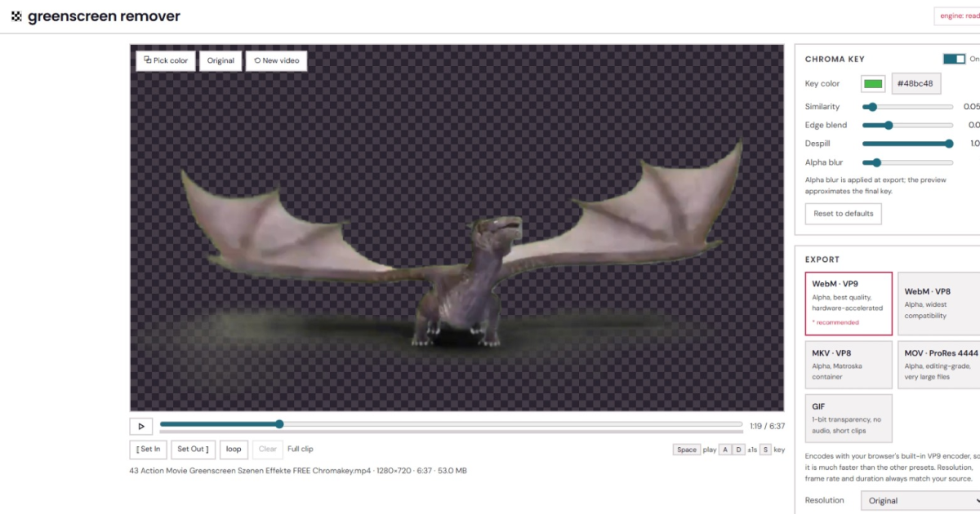
Task: Edit the #48bc48 hex color field
Action: tap(915, 83)
